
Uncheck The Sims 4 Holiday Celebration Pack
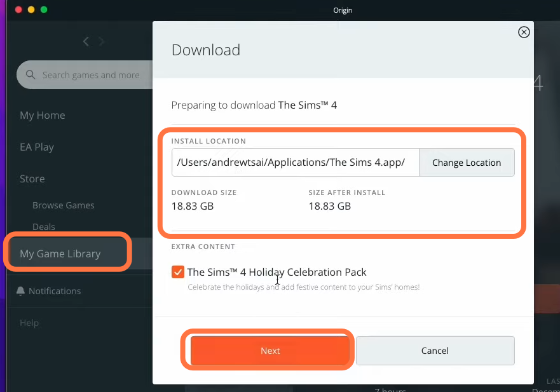click(x=177, y=272)
